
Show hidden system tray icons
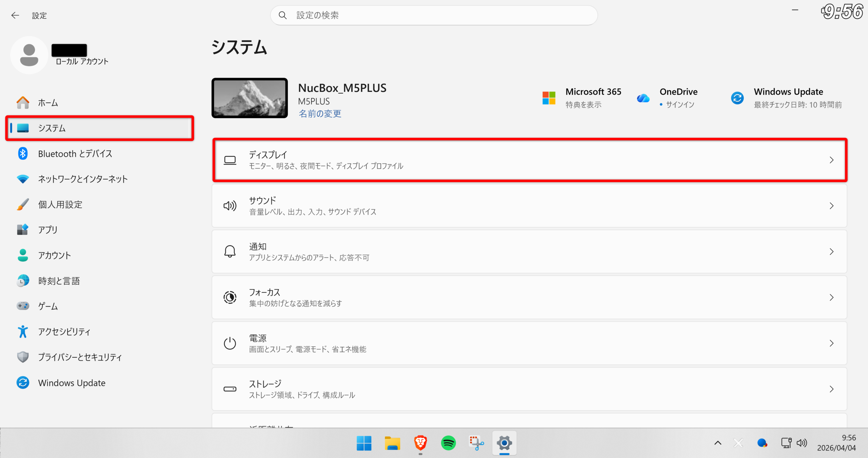click(718, 443)
